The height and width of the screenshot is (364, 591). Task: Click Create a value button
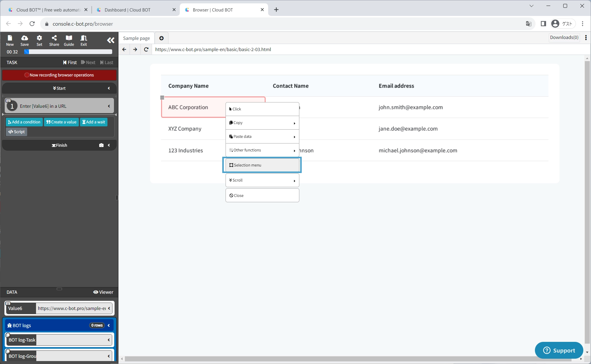coord(61,122)
